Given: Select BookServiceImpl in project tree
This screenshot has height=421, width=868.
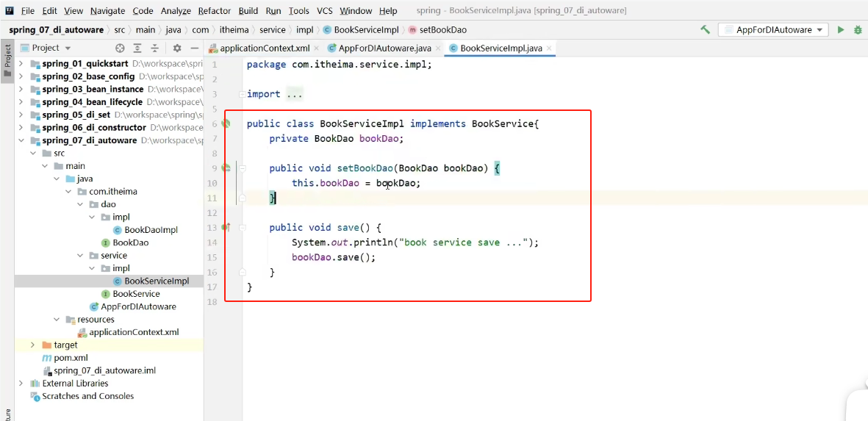Looking at the screenshot, I should [151, 281].
